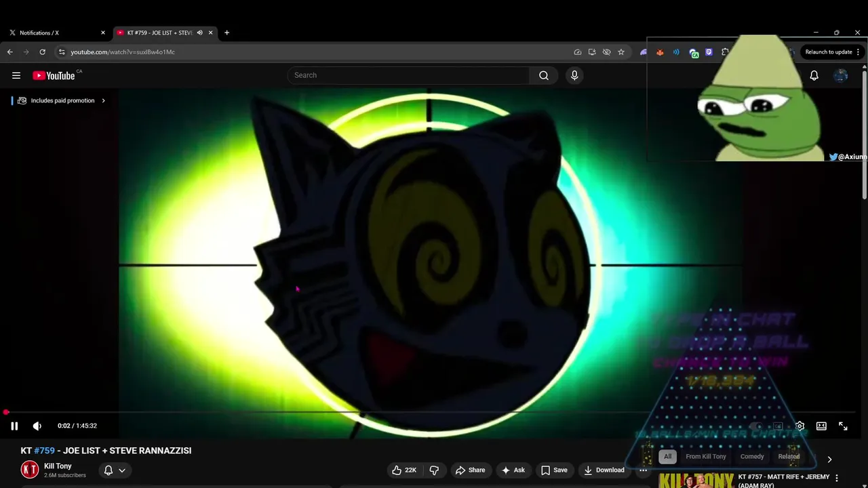Go back in browser history
Image resolution: width=868 pixels, height=488 pixels.
(9, 52)
